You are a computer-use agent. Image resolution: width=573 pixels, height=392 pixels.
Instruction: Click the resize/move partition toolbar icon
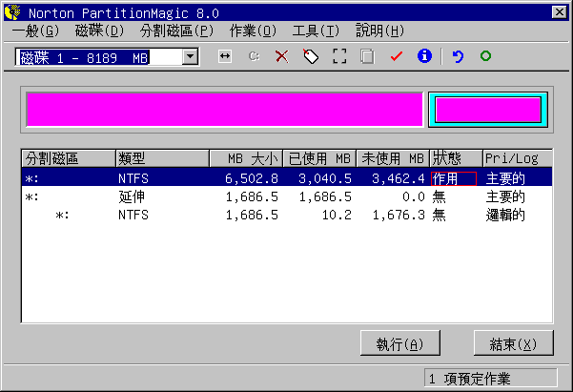tap(225, 56)
